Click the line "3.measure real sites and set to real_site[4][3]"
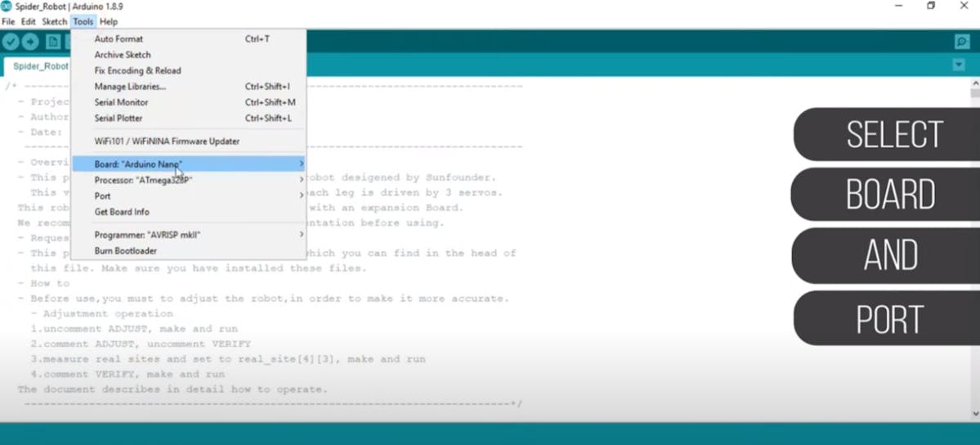The image size is (980, 445). point(228,359)
